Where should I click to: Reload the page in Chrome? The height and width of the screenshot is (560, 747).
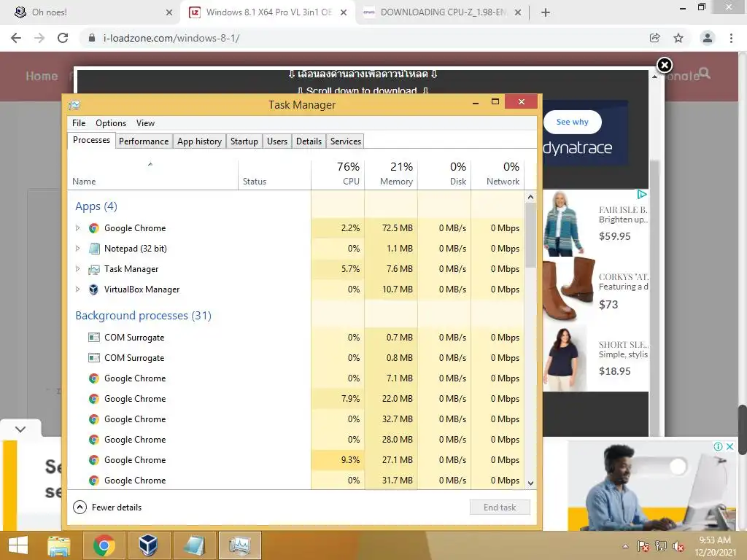pos(63,38)
